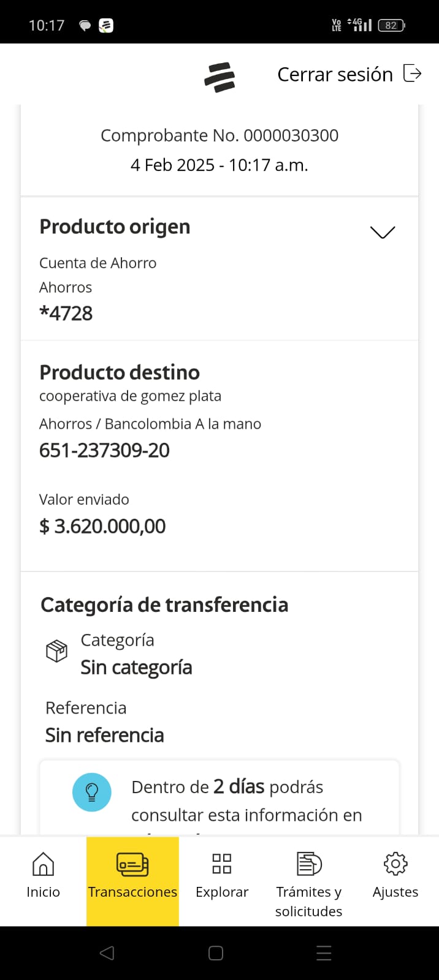Tap the Sin referencia text
The width and height of the screenshot is (439, 980).
104,735
